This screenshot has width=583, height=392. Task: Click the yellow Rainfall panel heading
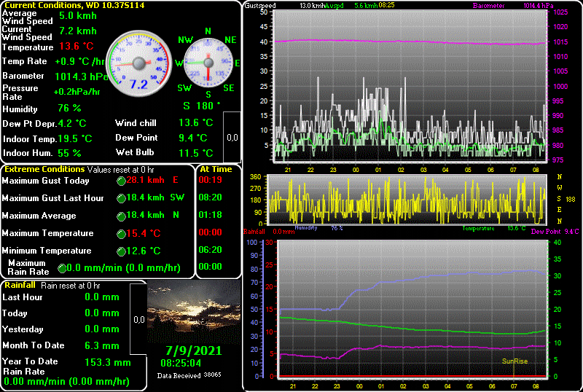click(x=20, y=285)
